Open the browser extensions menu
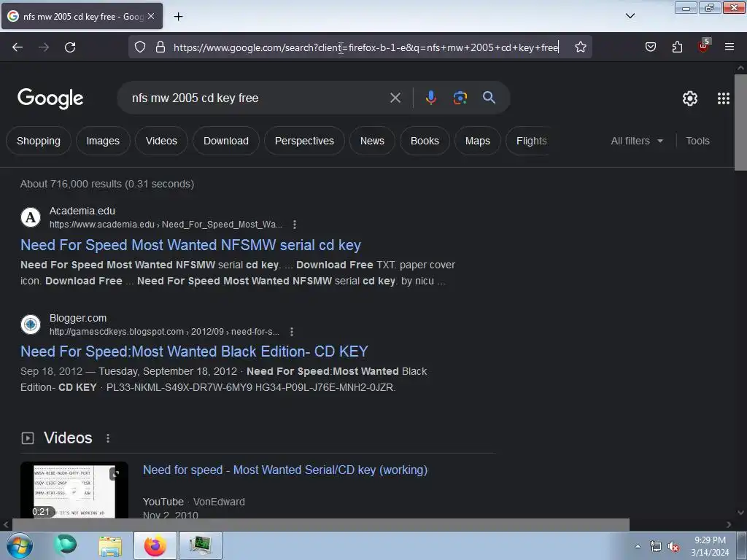 coord(677,47)
